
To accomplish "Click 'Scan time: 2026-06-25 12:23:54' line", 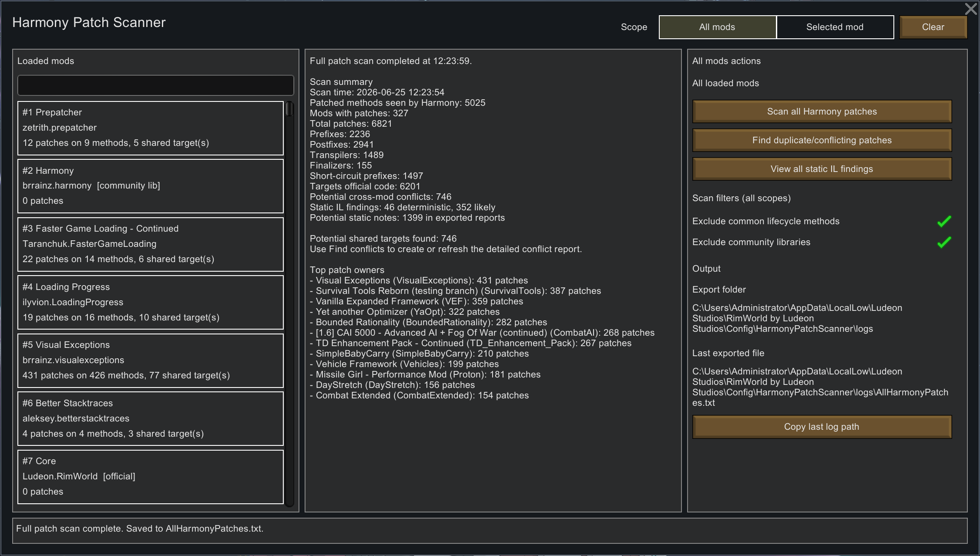I will 377,92.
